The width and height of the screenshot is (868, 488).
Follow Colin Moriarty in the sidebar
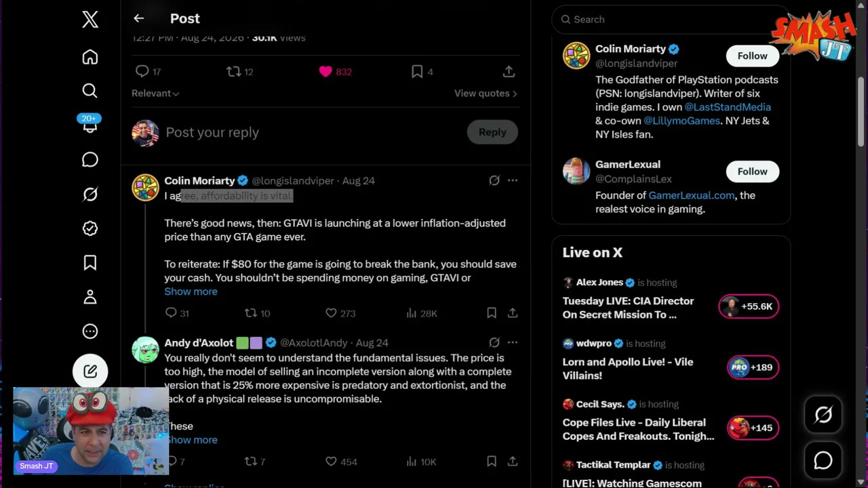tap(752, 56)
